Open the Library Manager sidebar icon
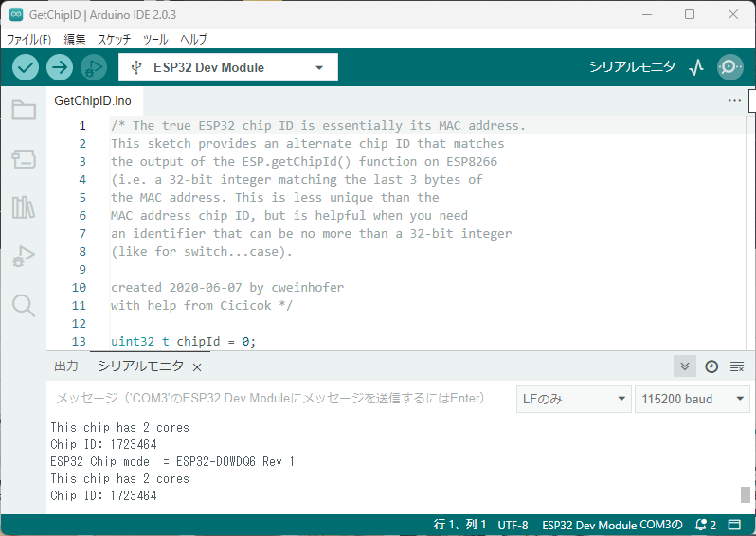 tap(24, 207)
